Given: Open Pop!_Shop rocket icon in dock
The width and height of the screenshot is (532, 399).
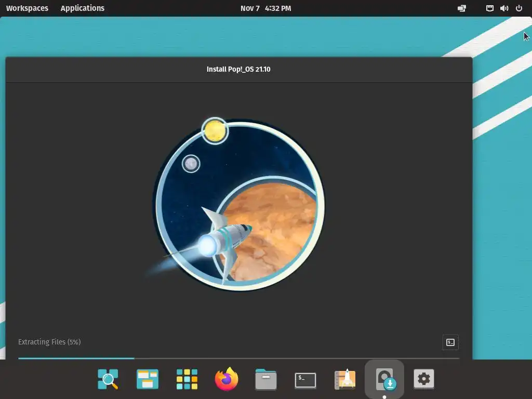Looking at the screenshot, I should (345, 379).
